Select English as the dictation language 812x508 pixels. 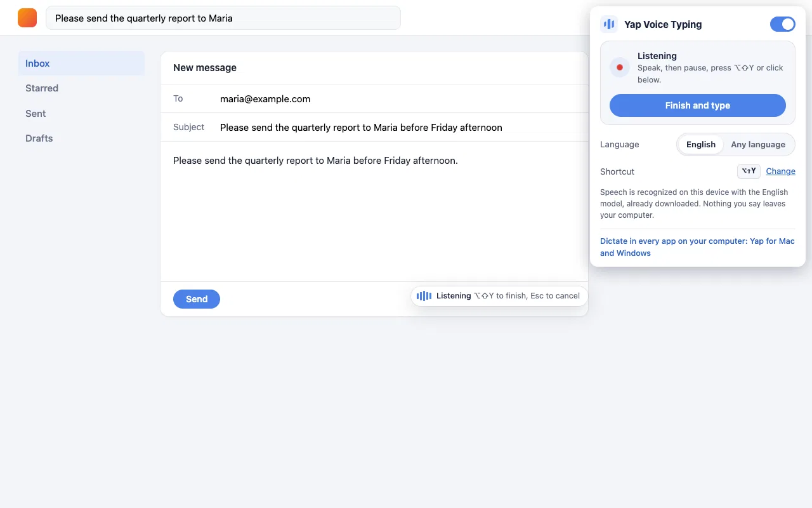click(701, 144)
